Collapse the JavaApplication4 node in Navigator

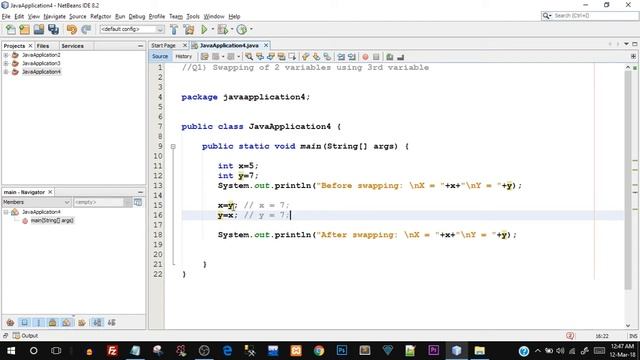(x=6, y=212)
